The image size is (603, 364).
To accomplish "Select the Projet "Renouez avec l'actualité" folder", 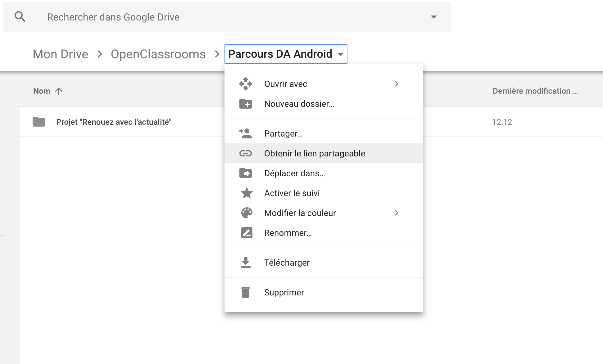I will pyautogui.click(x=114, y=122).
